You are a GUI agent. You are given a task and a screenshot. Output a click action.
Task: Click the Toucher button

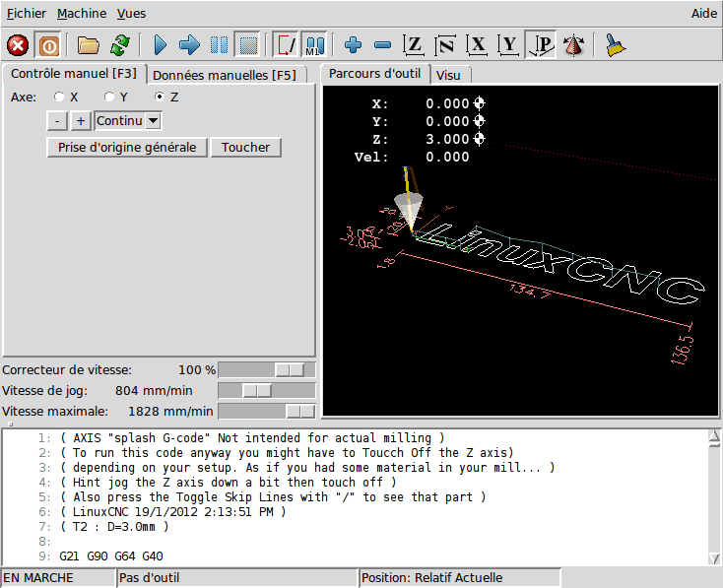245,148
